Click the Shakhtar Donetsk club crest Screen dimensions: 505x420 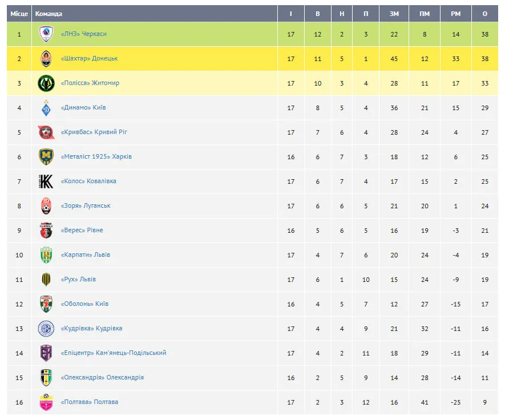[46, 59]
